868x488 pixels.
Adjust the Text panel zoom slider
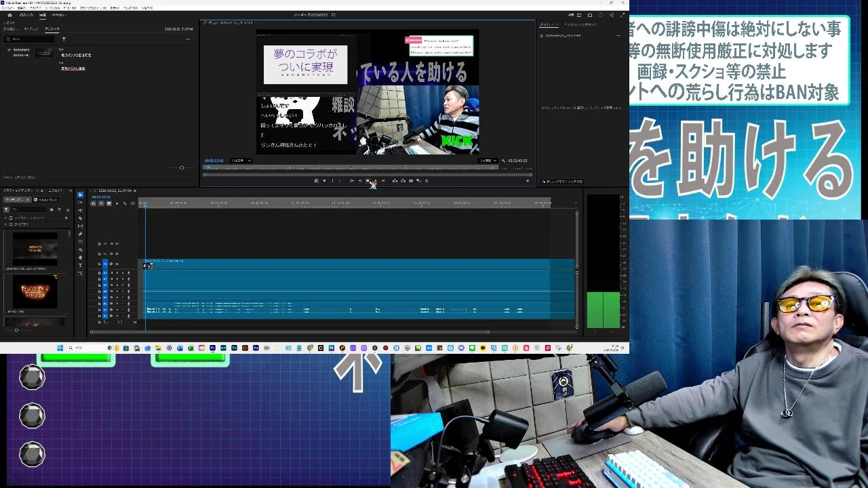coord(181,167)
